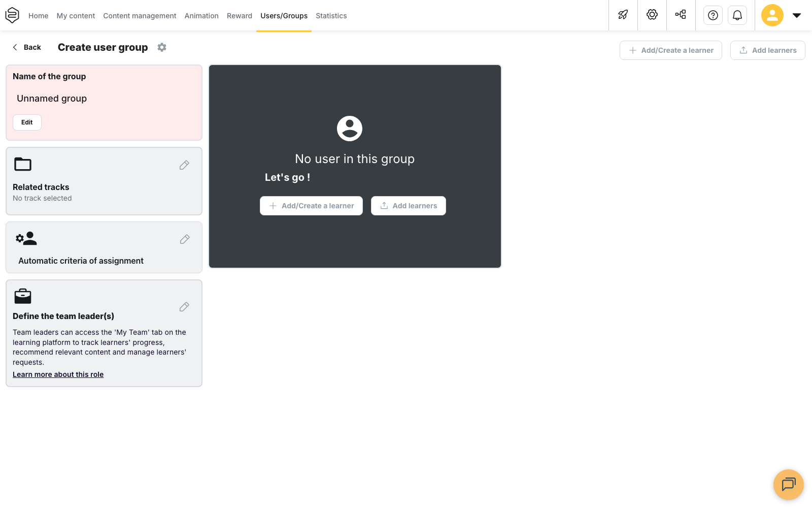Edit Automatic criteria of assignment pencil
The width and height of the screenshot is (812, 508).
pyautogui.click(x=185, y=239)
